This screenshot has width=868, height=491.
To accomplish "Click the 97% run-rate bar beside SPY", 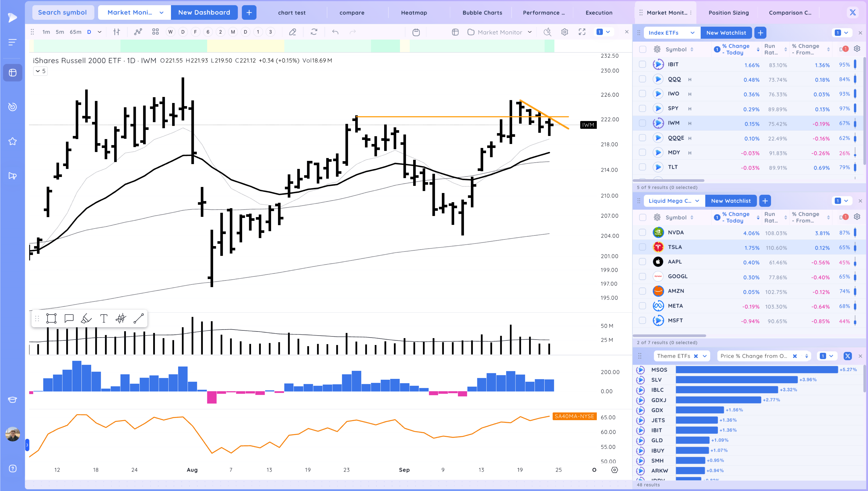I will click(855, 109).
